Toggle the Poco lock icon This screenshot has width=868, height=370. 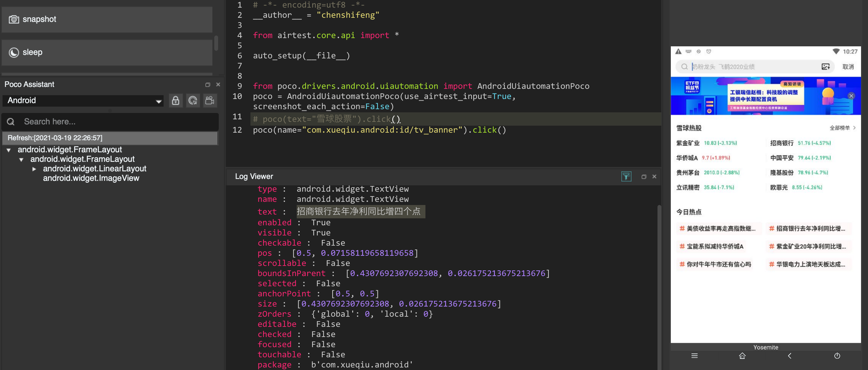pos(176,101)
